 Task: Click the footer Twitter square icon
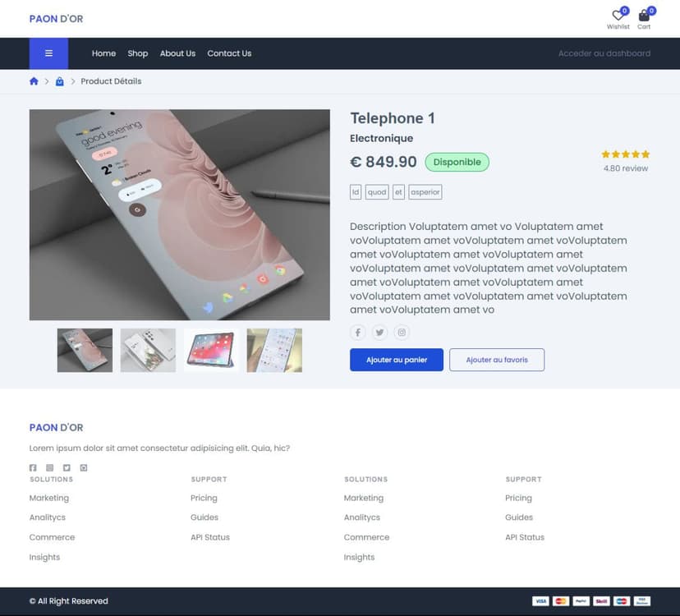click(x=67, y=468)
